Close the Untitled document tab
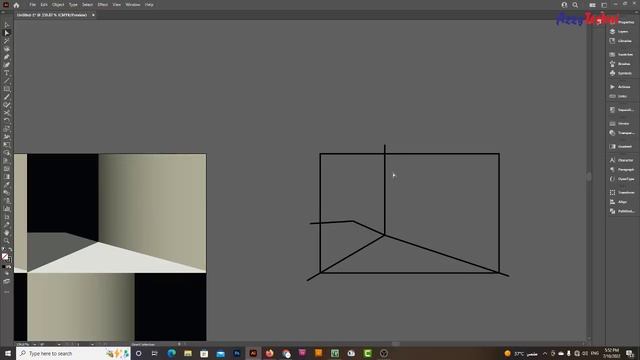The image size is (640, 360). tap(93, 15)
